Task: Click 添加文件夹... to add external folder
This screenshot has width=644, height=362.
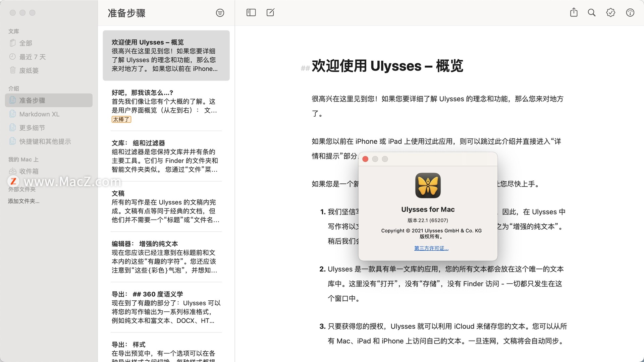Action: 24,201
